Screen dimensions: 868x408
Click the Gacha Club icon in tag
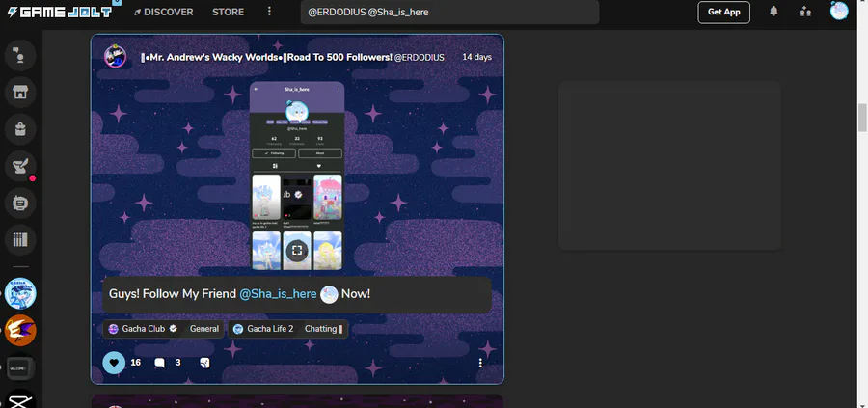[x=114, y=329]
